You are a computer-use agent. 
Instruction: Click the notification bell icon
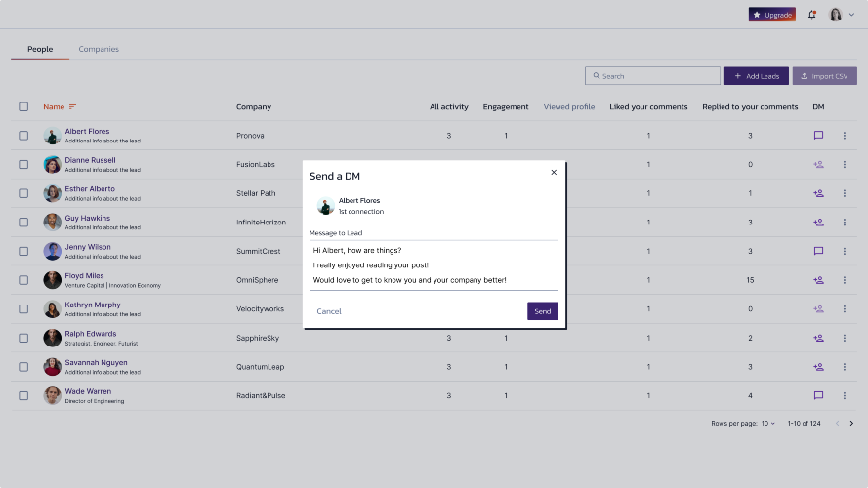point(812,15)
